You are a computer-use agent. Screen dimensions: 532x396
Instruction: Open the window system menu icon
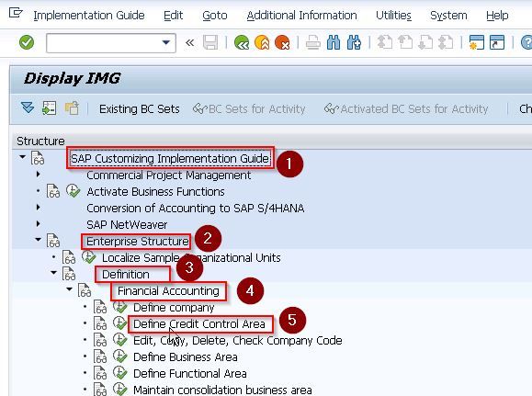pos(16,13)
